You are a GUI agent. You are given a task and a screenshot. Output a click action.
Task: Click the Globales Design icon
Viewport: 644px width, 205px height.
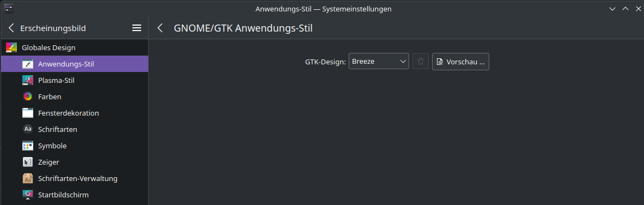(11, 47)
